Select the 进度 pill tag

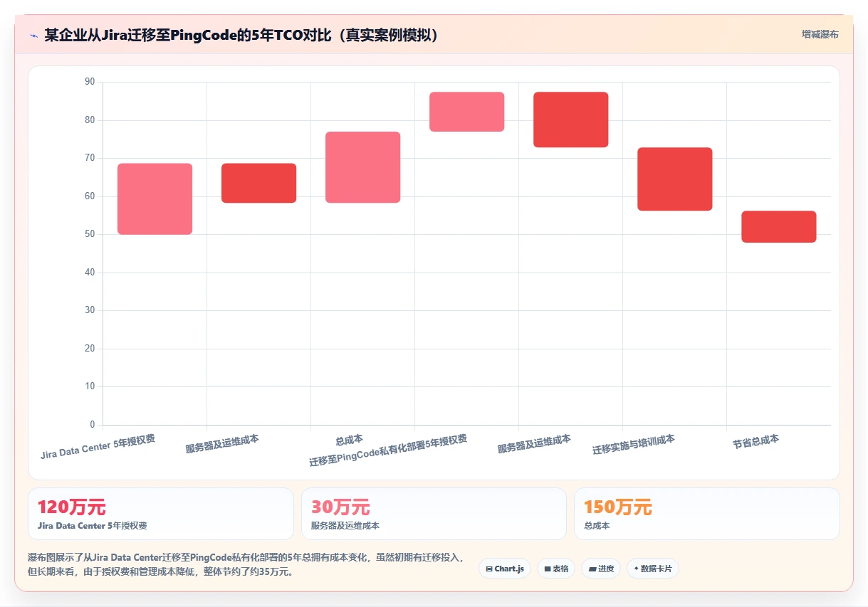[601, 569]
